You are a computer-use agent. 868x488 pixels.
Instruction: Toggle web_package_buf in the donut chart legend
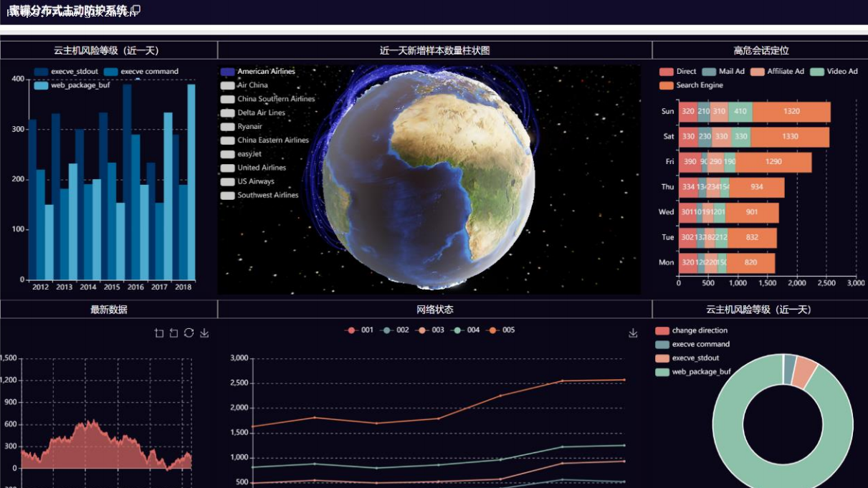click(x=693, y=372)
